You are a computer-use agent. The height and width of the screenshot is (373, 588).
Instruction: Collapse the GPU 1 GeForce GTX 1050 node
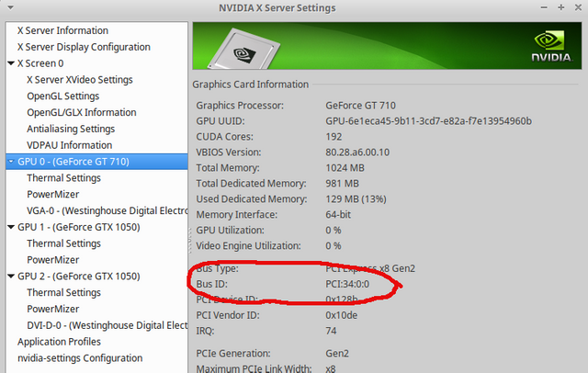click(x=10, y=227)
